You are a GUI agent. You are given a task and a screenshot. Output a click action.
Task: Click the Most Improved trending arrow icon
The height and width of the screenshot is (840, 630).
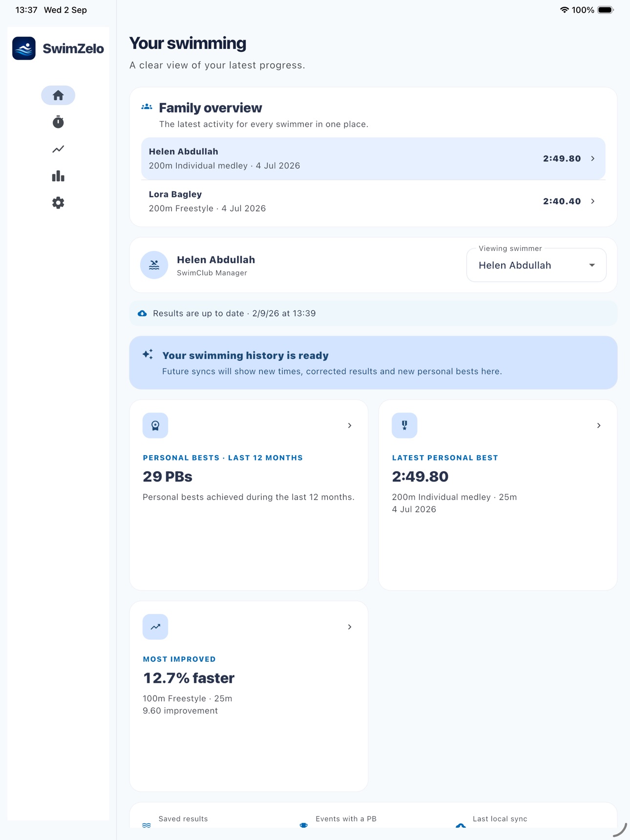pyautogui.click(x=155, y=627)
